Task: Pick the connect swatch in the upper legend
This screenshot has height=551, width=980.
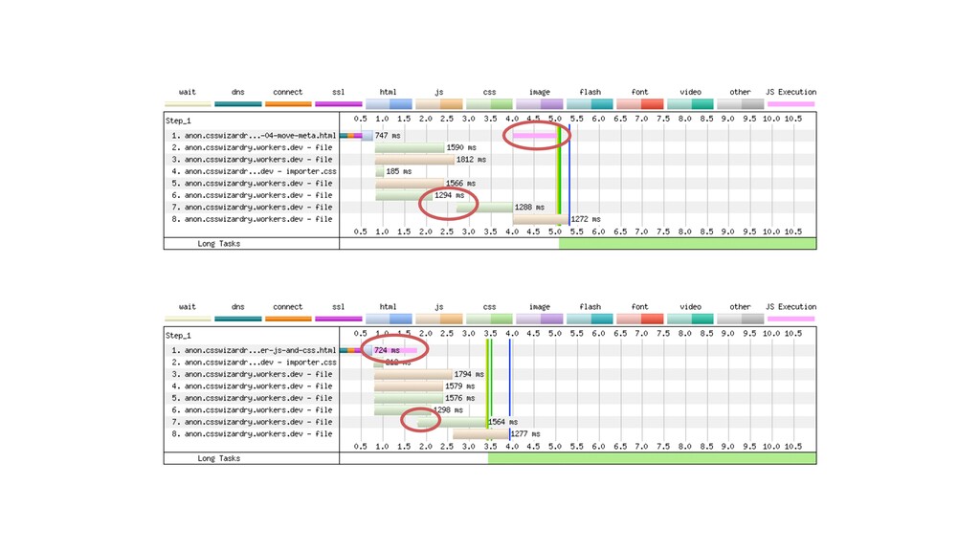Action: [288, 103]
